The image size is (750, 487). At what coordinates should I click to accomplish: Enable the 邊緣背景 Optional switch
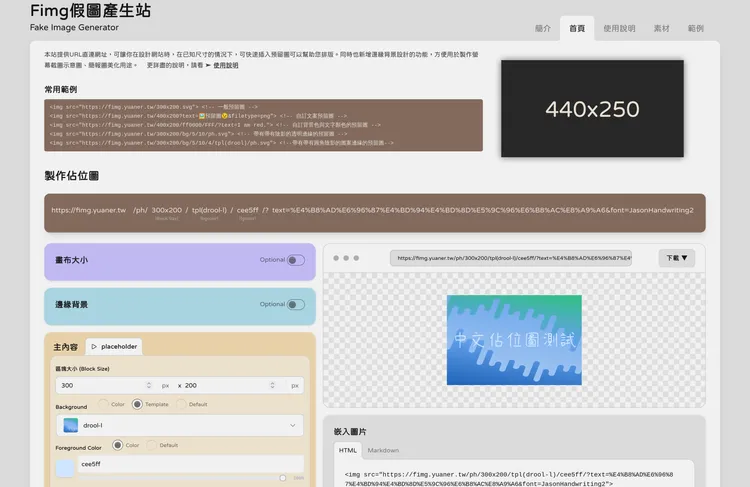coord(295,304)
